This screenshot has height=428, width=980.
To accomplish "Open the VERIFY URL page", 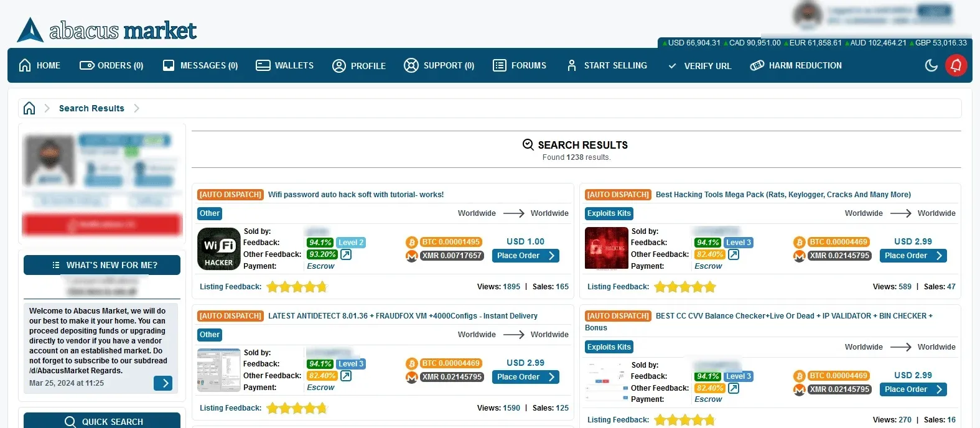I will (x=699, y=66).
